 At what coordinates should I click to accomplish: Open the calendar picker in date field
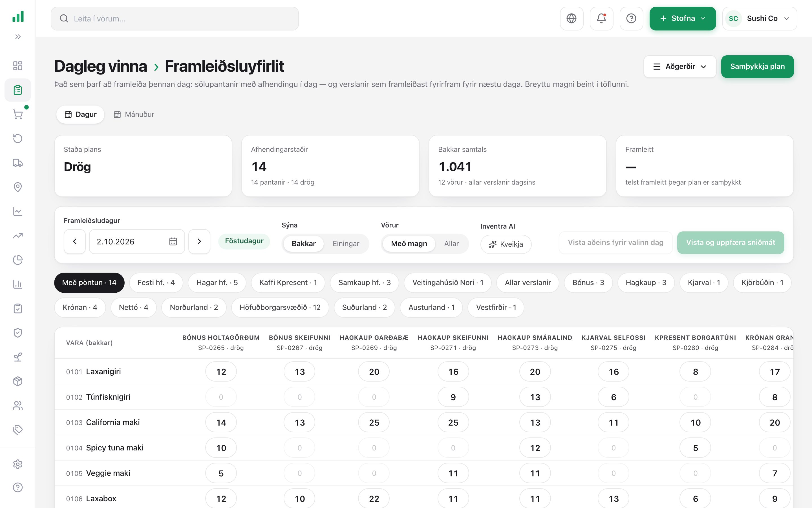173,242
